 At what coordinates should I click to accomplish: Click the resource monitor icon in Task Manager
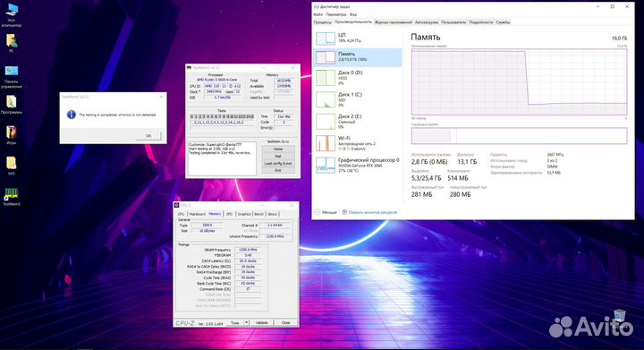click(344, 212)
